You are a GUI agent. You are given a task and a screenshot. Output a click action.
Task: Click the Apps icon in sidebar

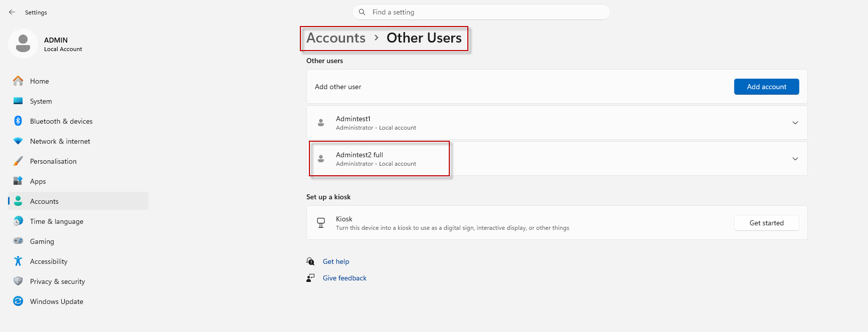tap(18, 181)
